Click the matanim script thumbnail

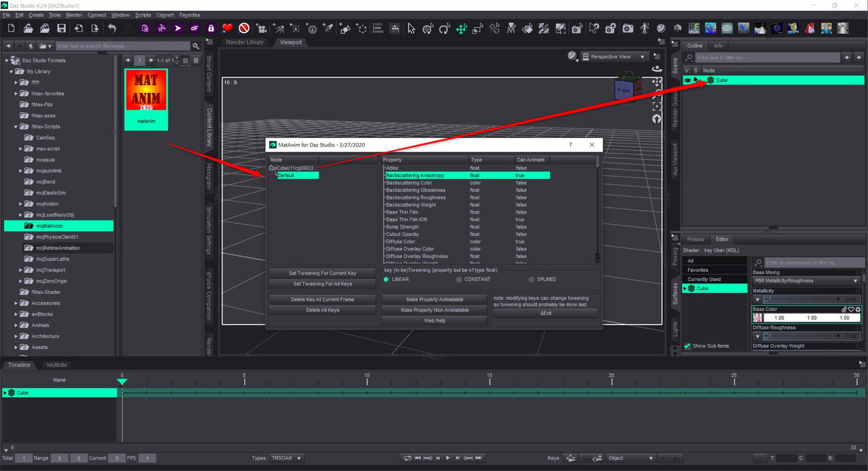[146, 99]
